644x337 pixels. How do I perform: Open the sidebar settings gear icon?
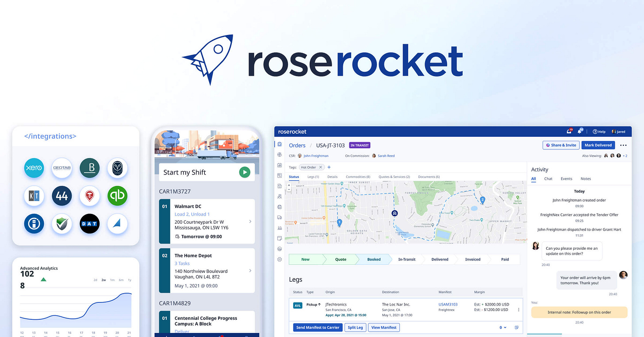pyautogui.click(x=280, y=260)
